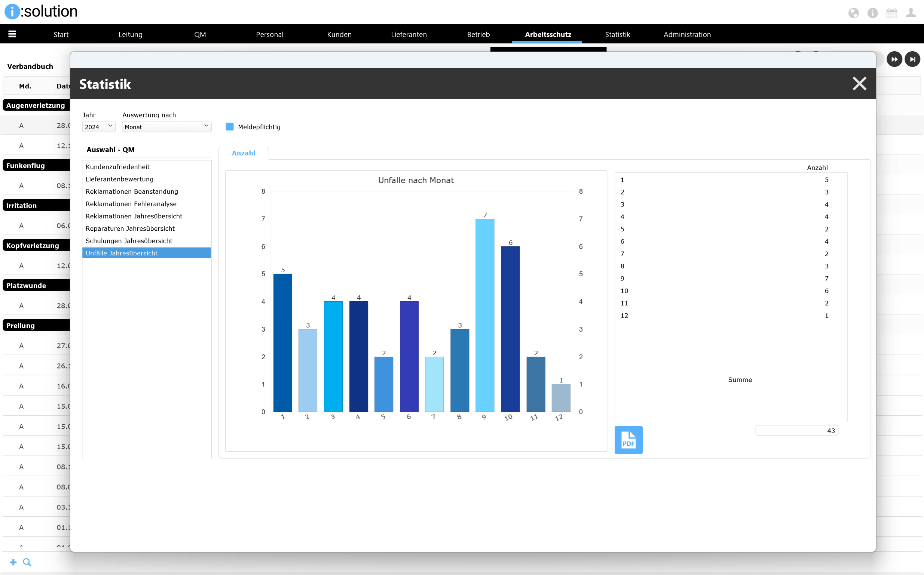The height and width of the screenshot is (575, 924).
Task: Click the user profile icon
Action: pyautogui.click(x=910, y=13)
